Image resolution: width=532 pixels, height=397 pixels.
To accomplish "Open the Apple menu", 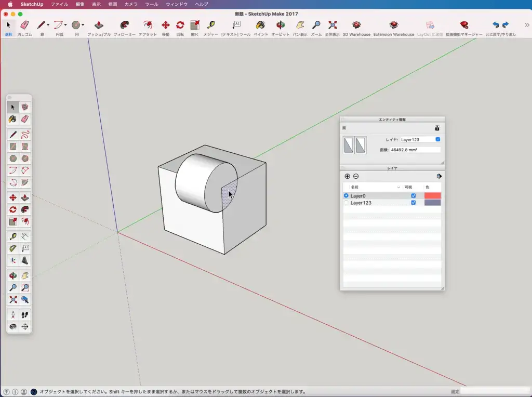I will click(10, 4).
